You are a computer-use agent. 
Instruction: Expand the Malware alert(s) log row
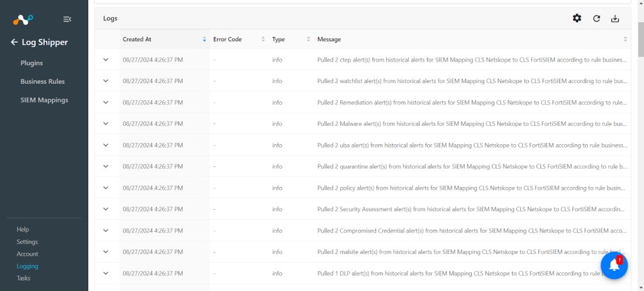106,123
